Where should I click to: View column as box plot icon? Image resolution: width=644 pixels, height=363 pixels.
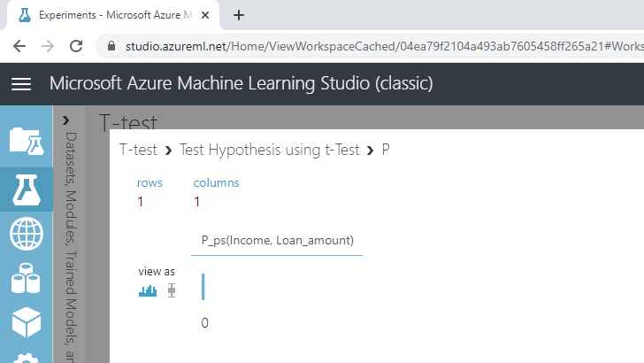coord(172,290)
